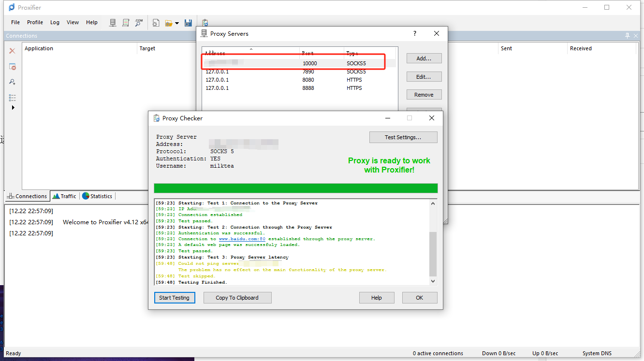Click Remove in Proxy Servers dialog
The image size is (644, 361).
[x=424, y=95]
